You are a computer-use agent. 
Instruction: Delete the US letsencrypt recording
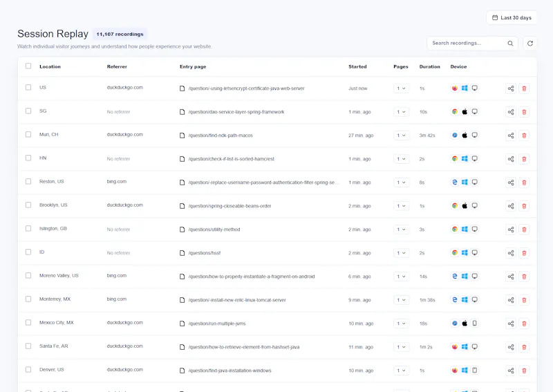524,88
